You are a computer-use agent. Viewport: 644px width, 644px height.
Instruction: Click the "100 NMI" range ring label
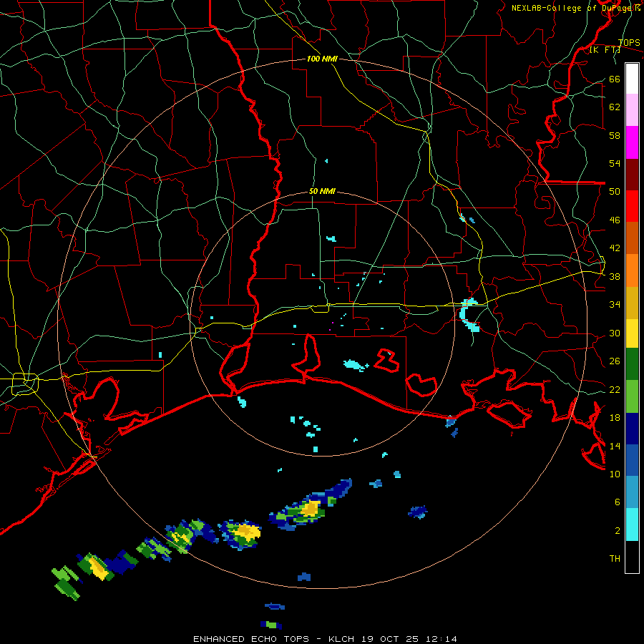click(x=323, y=59)
